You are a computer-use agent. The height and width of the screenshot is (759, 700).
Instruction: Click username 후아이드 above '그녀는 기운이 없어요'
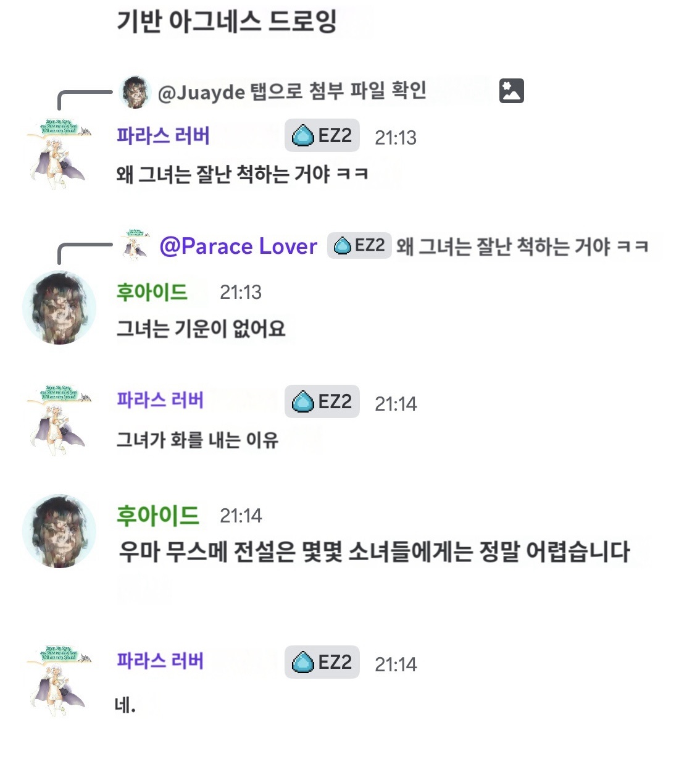(x=152, y=291)
